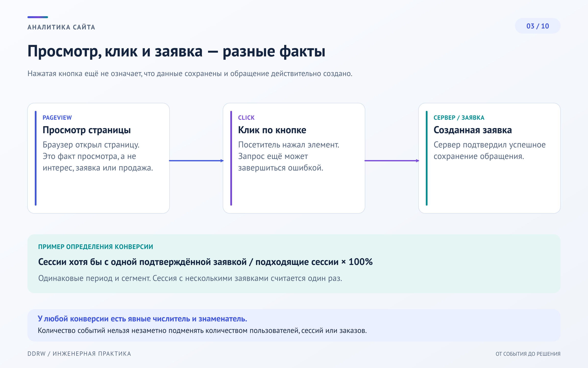
Task: Click note 'Одинаковые период и сегмент.'
Action: point(95,278)
